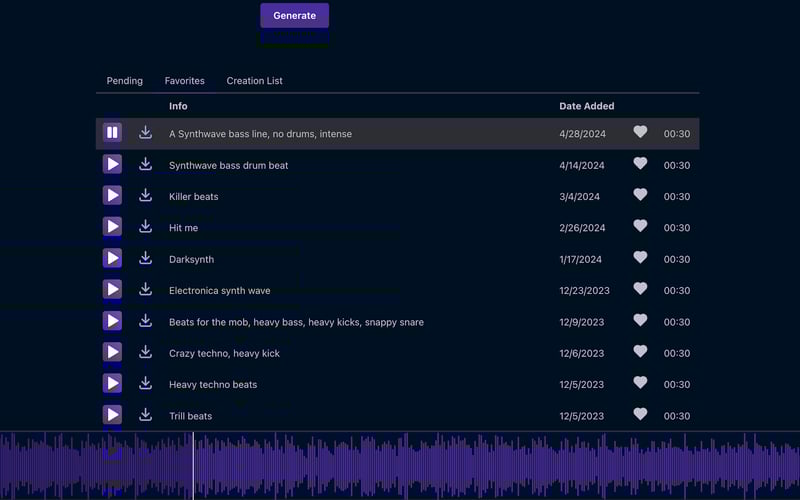This screenshot has width=800, height=500.
Task: Play the Electronica synth wave track
Action: [x=112, y=289]
